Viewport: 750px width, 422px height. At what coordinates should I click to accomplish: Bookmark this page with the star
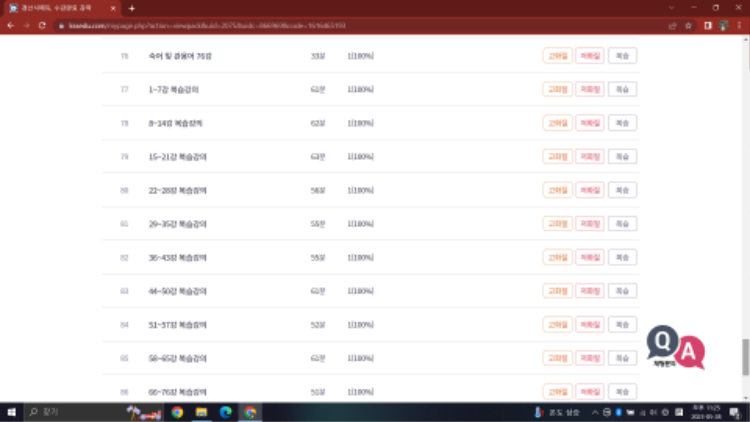[688, 26]
